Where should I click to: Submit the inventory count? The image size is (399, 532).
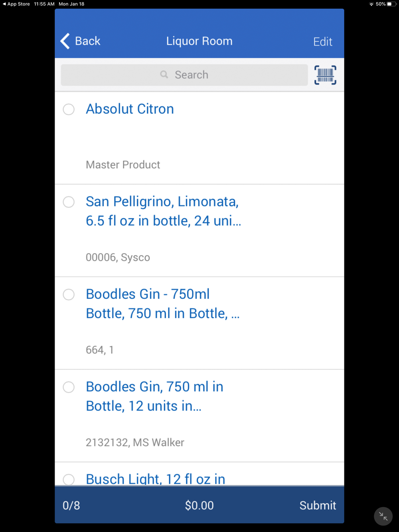318,505
